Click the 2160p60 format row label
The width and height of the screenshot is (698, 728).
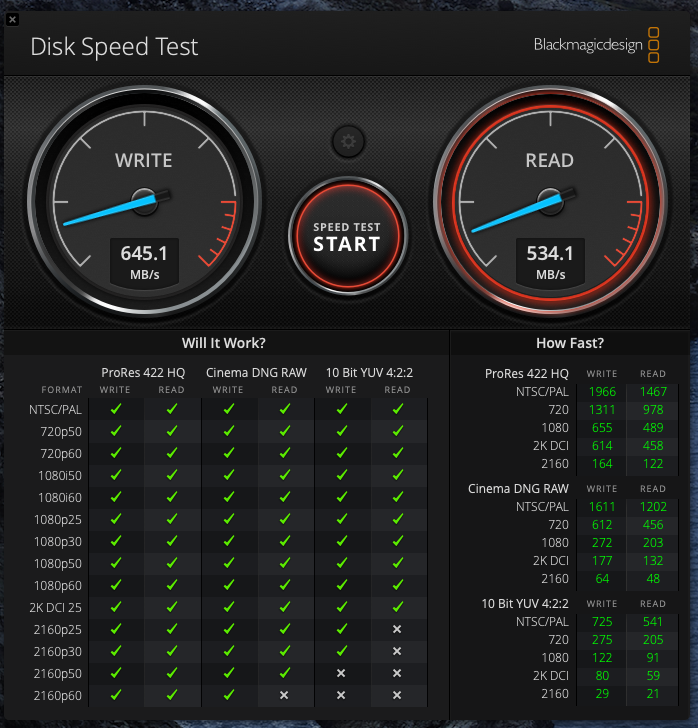pyautogui.click(x=58, y=696)
